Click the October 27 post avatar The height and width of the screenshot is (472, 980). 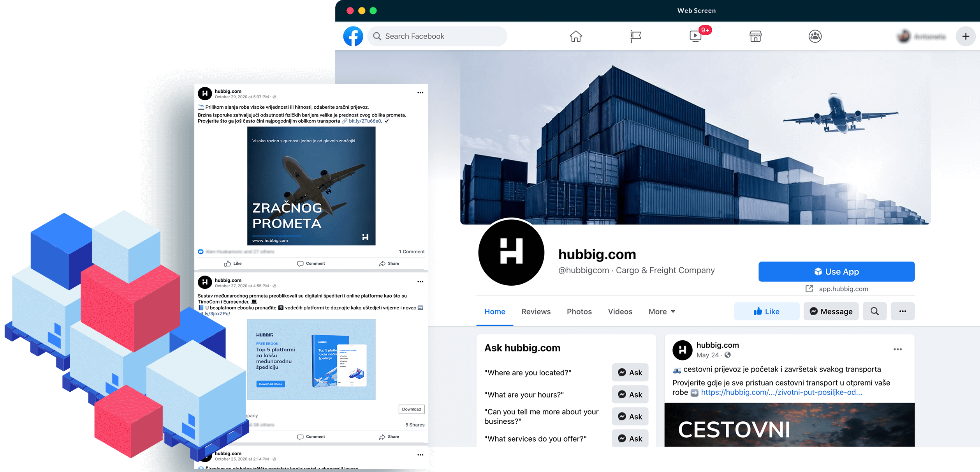(x=205, y=282)
